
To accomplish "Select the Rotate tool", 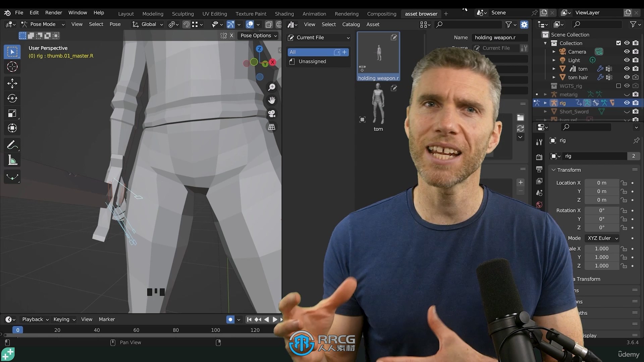I will 12,98.
